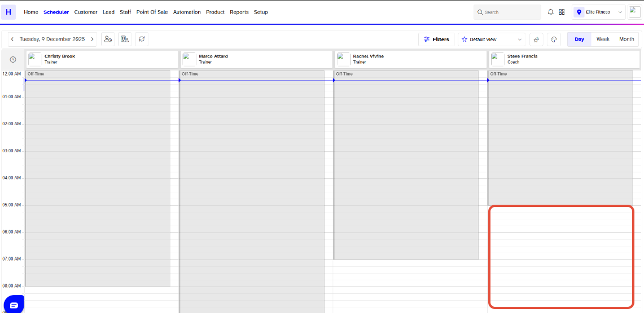
Task: Click the 12:00 AM time label
Action: point(11,74)
